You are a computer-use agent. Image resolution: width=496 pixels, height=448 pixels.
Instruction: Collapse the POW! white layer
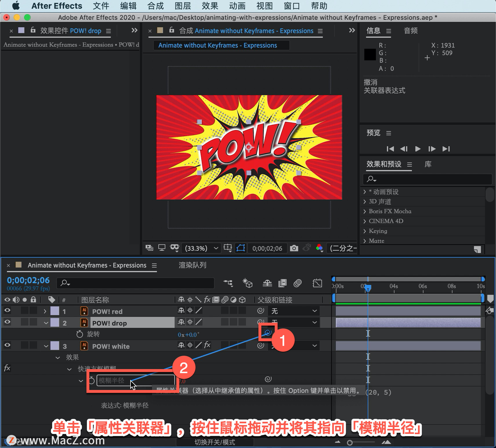click(46, 346)
